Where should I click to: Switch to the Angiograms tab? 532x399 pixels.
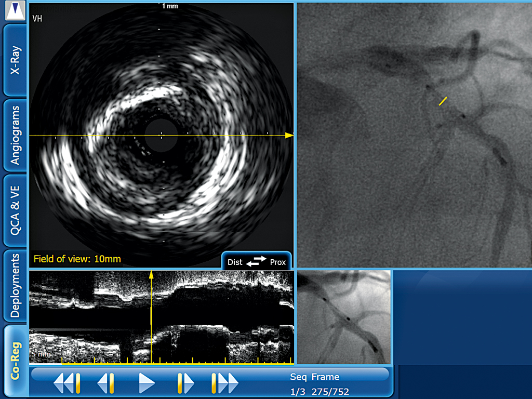(x=15, y=135)
